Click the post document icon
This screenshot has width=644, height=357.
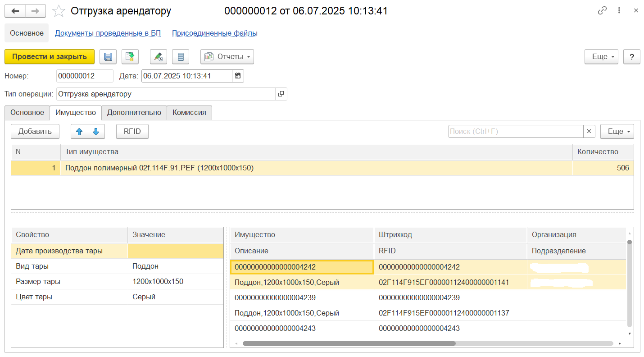pos(130,57)
